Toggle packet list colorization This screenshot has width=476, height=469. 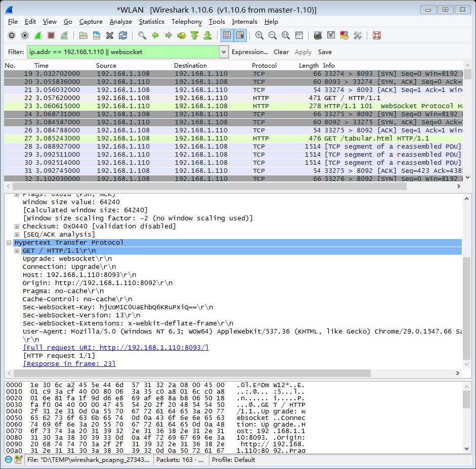click(x=227, y=35)
